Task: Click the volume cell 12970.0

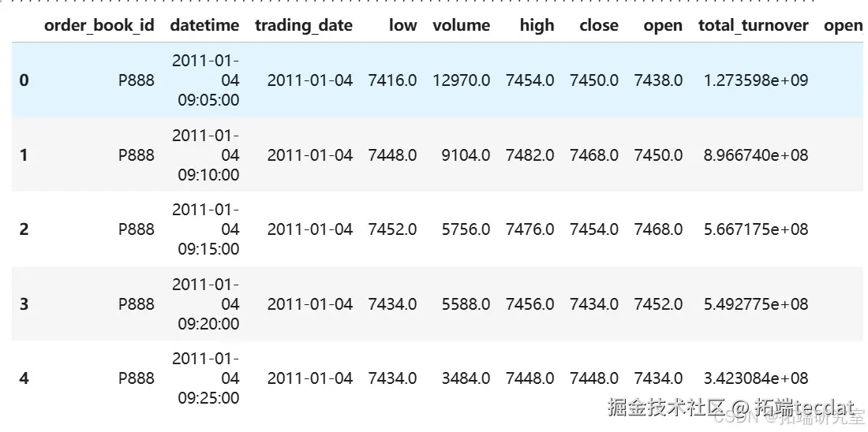Action: pos(462,80)
